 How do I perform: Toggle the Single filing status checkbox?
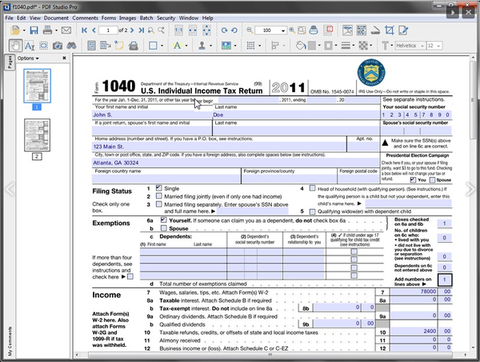(x=159, y=188)
